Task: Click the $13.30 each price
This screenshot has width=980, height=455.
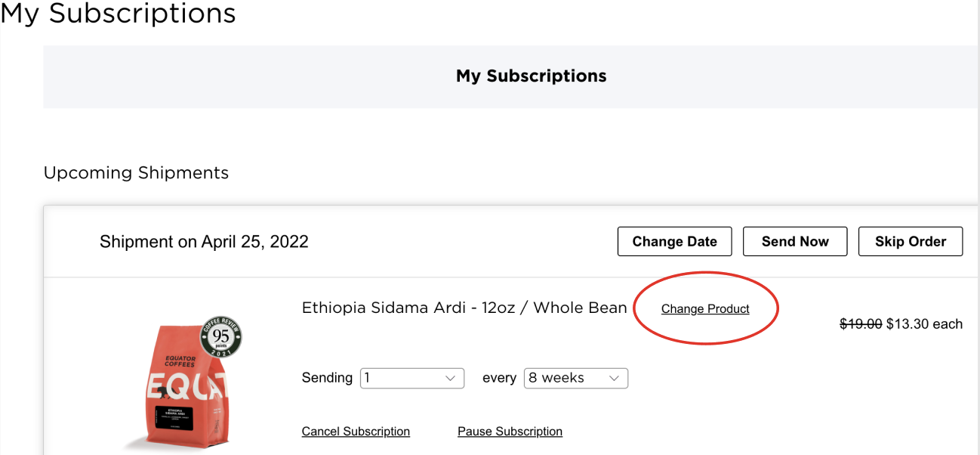Action: click(x=924, y=324)
